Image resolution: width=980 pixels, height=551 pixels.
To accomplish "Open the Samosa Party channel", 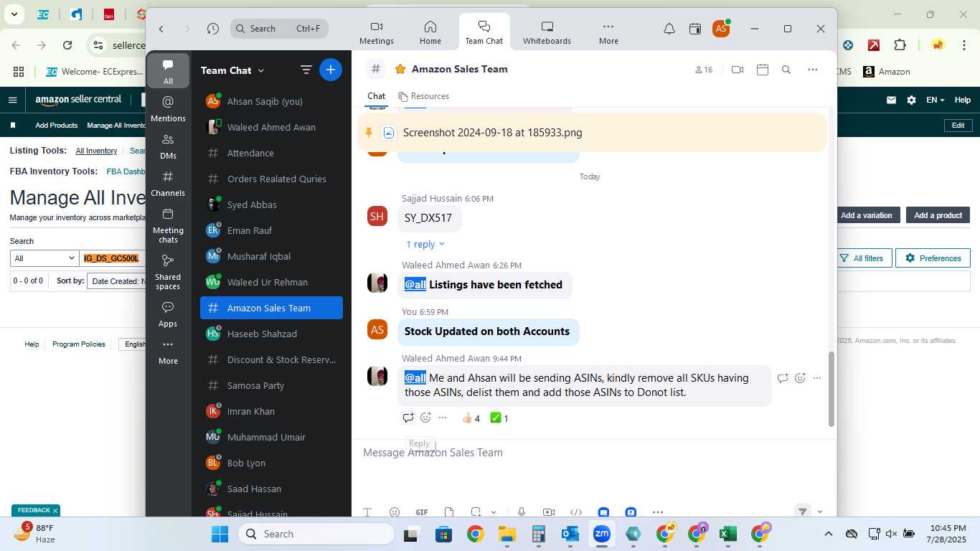I will 271,385.
